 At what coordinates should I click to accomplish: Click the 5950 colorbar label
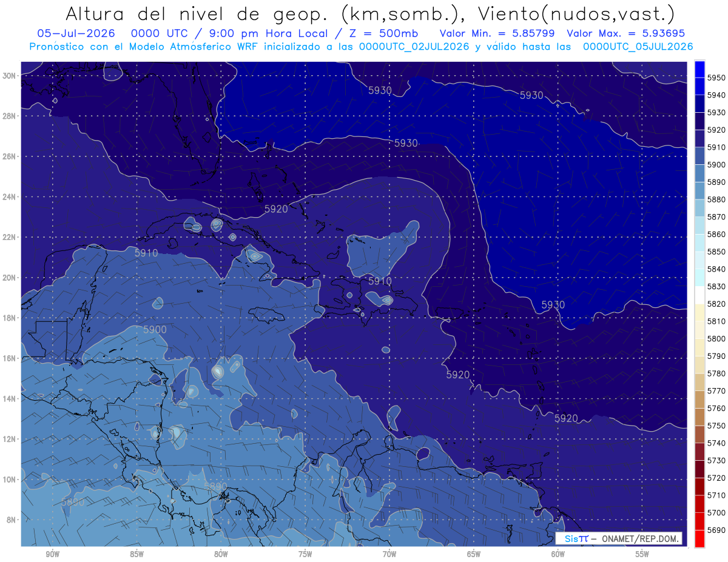click(x=716, y=78)
